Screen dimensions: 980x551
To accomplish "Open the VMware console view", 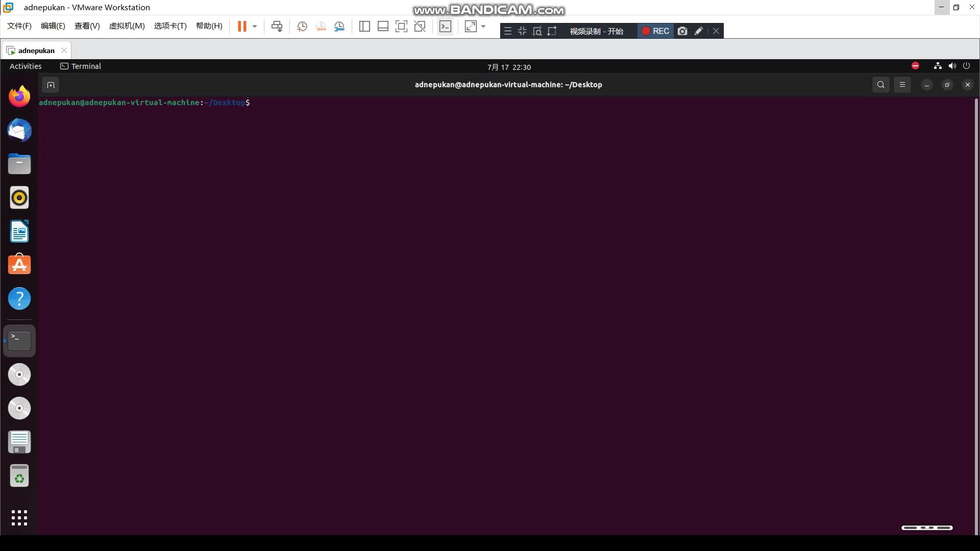I will (x=445, y=27).
